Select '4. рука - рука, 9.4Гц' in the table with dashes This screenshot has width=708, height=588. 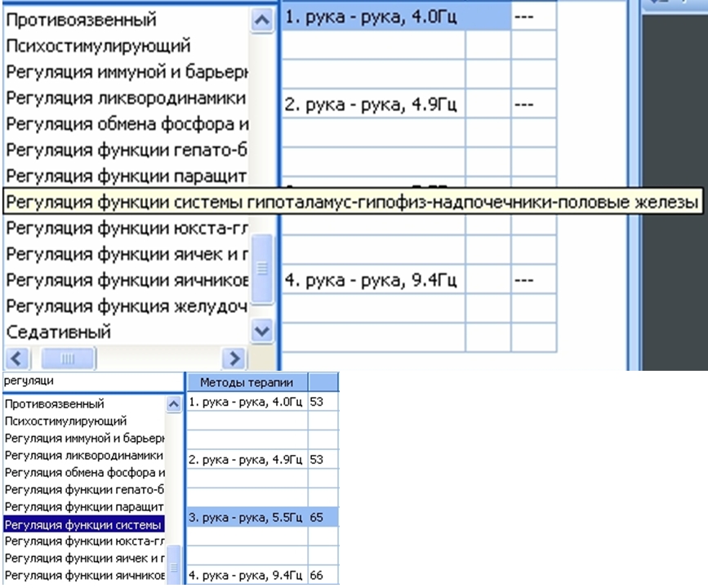point(373,280)
